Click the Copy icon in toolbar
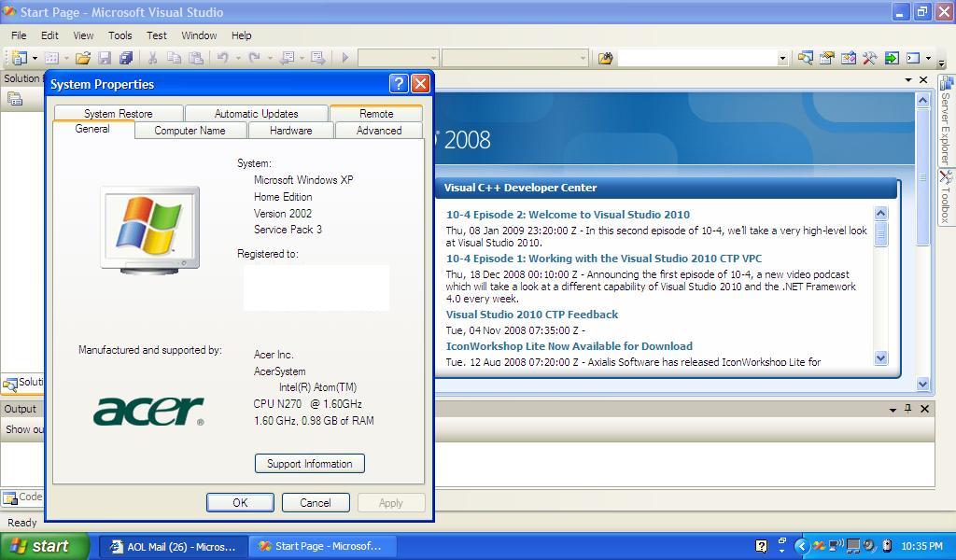Screen dimensions: 956x560 click(x=174, y=58)
